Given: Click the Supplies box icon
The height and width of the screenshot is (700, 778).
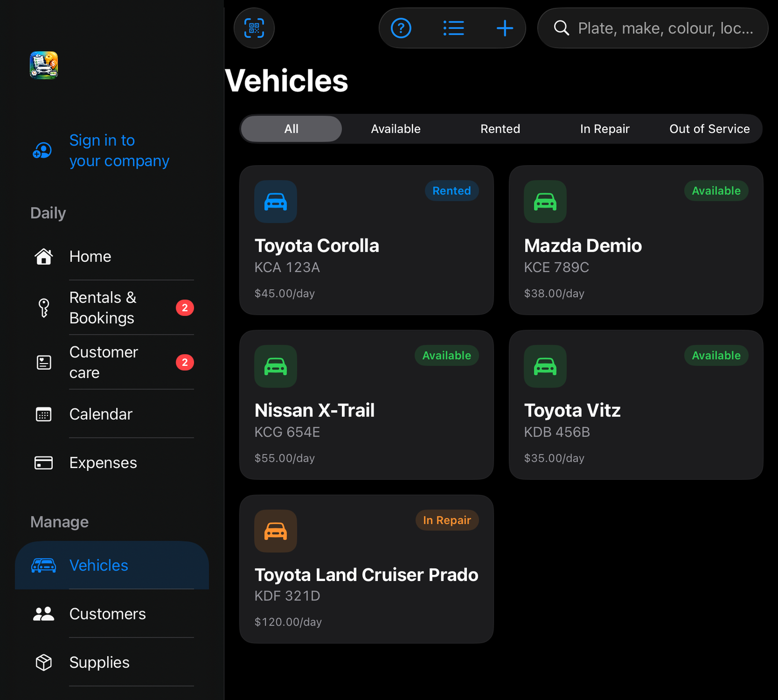Looking at the screenshot, I should [43, 662].
